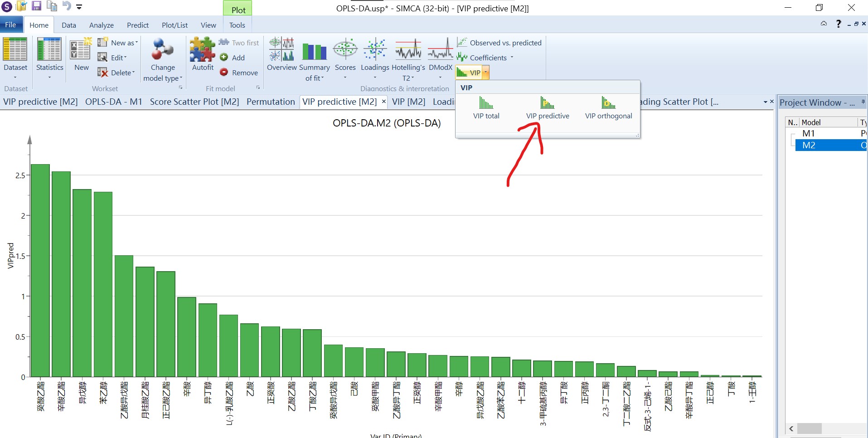The height and width of the screenshot is (438, 868).
Task: Switch to the Permutation plot tab
Action: coord(271,102)
